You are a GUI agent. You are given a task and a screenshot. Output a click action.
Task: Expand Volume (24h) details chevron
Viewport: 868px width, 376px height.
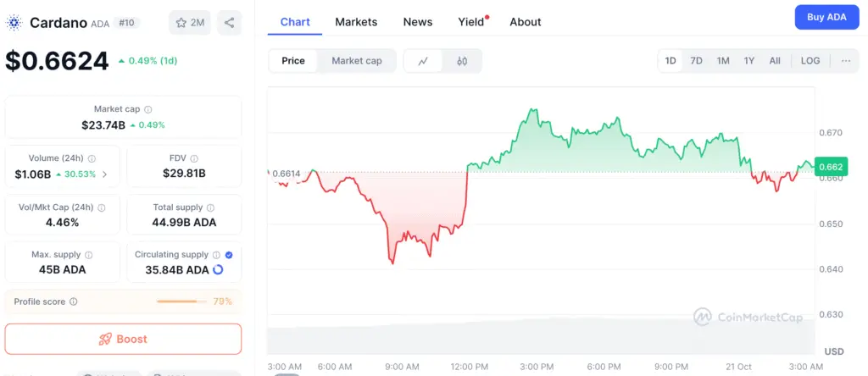(x=105, y=174)
